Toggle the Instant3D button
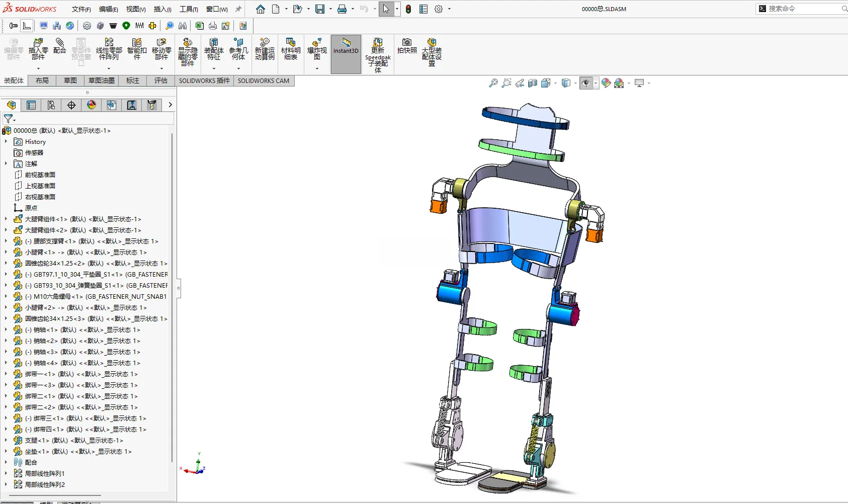 click(346, 54)
